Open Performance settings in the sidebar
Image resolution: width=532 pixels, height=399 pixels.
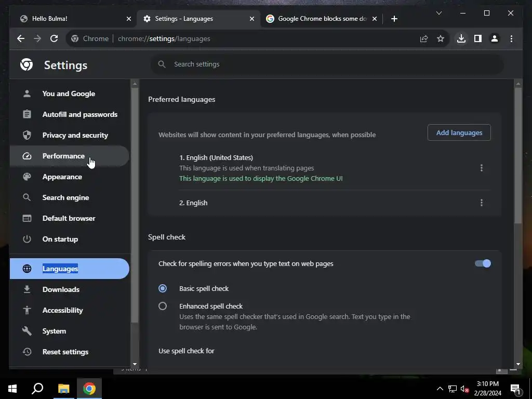[70, 156]
